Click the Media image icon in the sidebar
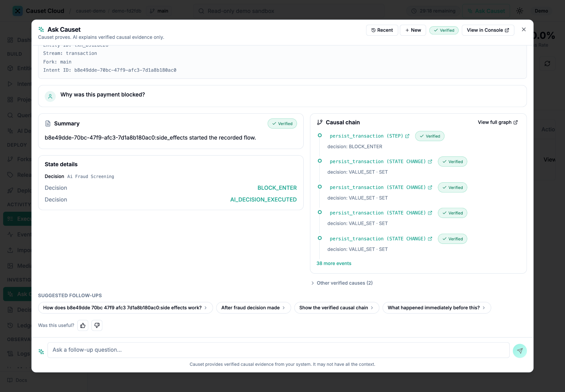565x392 pixels. tap(10, 266)
